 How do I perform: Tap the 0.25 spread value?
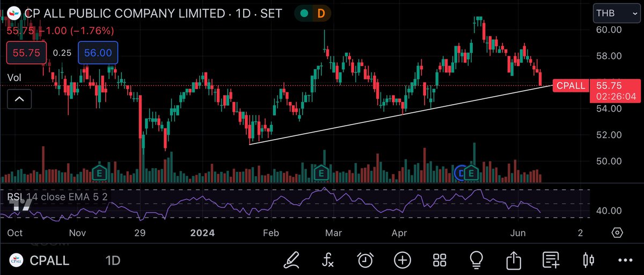tap(62, 53)
